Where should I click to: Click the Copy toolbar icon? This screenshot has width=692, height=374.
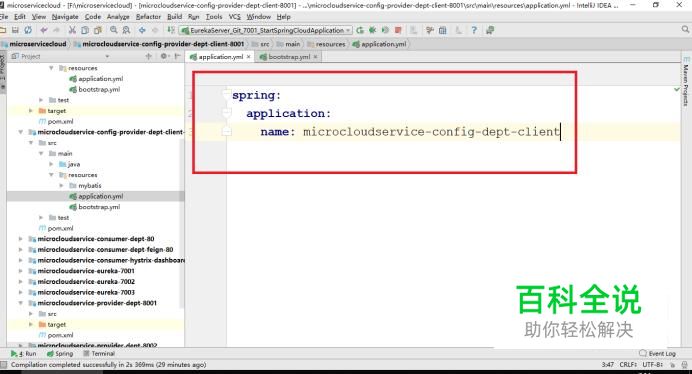click(x=85, y=30)
